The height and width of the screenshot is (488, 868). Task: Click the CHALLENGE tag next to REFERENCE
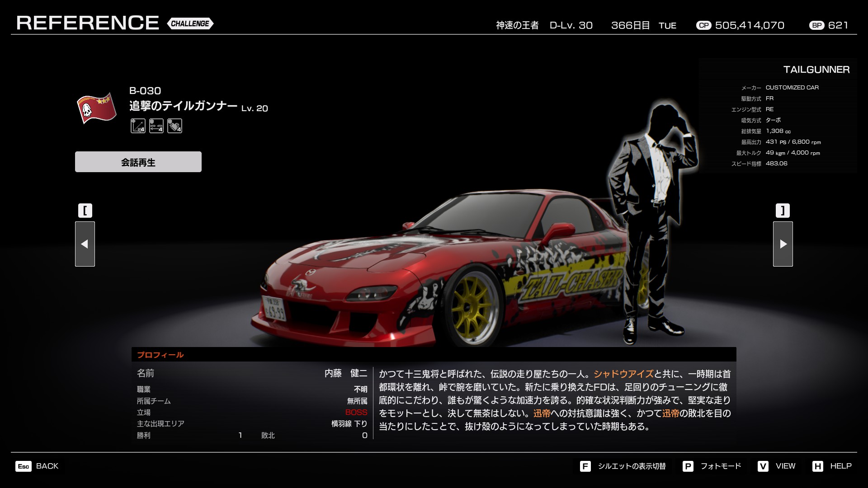190,23
